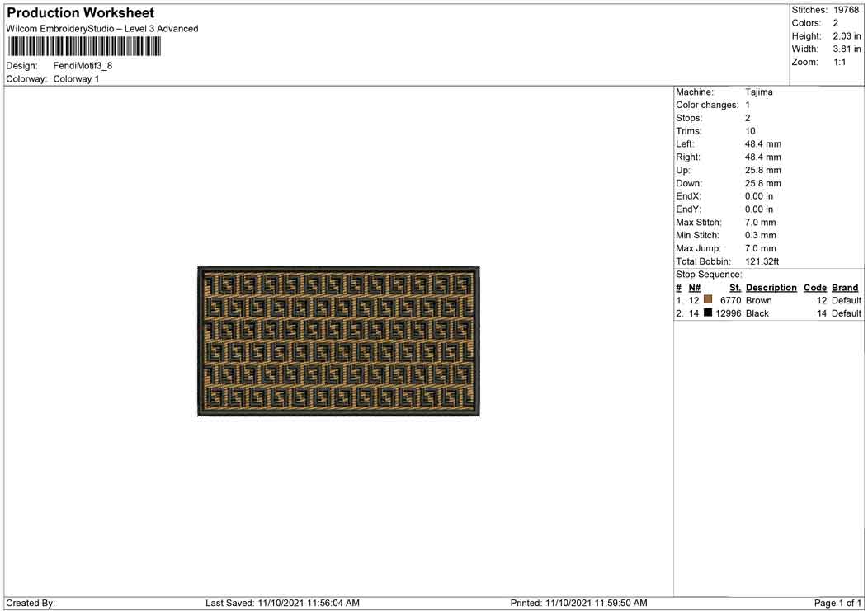
Task: Select the Min Stitch value 0.3 mm
Action: (761, 235)
